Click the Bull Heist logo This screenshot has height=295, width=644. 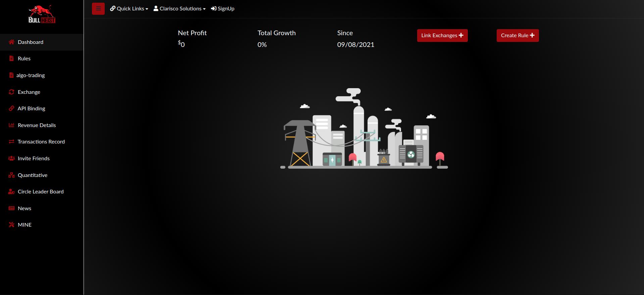[x=42, y=14]
